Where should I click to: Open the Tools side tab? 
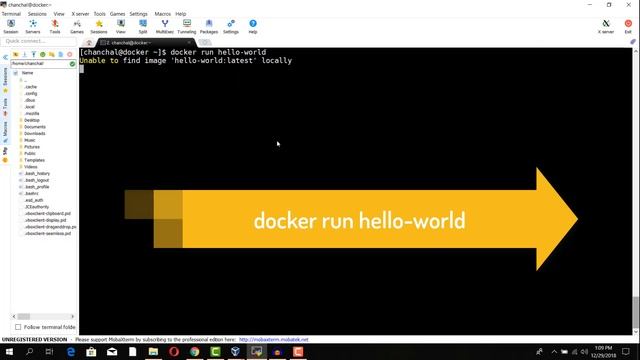coord(5,106)
